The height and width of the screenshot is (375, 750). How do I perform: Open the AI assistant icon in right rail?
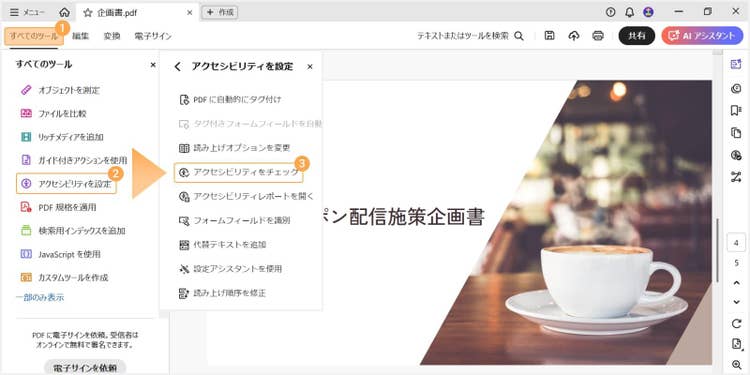tap(736, 65)
